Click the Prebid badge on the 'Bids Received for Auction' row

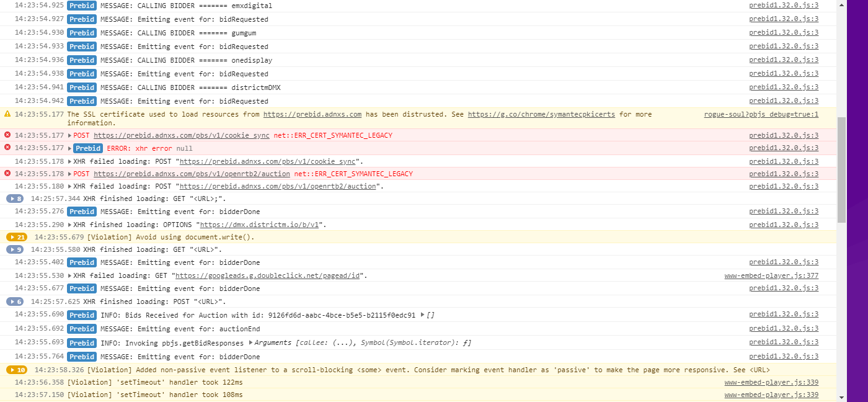[x=82, y=315]
